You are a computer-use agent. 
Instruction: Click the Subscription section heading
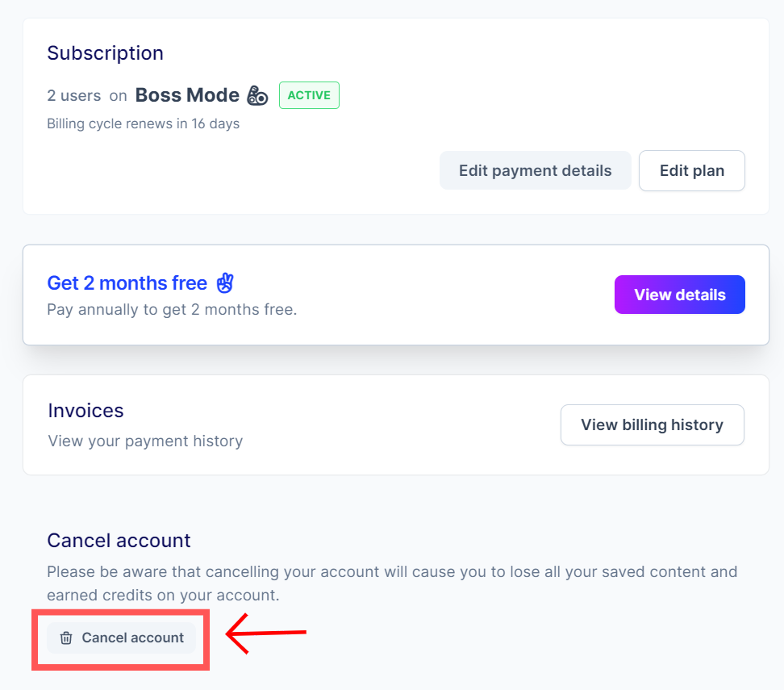(105, 53)
